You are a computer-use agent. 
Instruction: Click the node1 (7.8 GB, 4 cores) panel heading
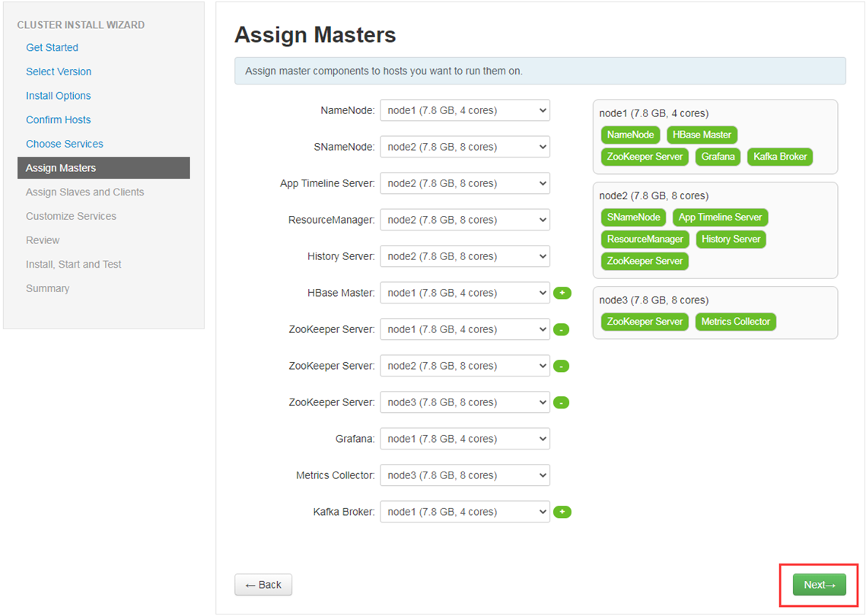[654, 113]
